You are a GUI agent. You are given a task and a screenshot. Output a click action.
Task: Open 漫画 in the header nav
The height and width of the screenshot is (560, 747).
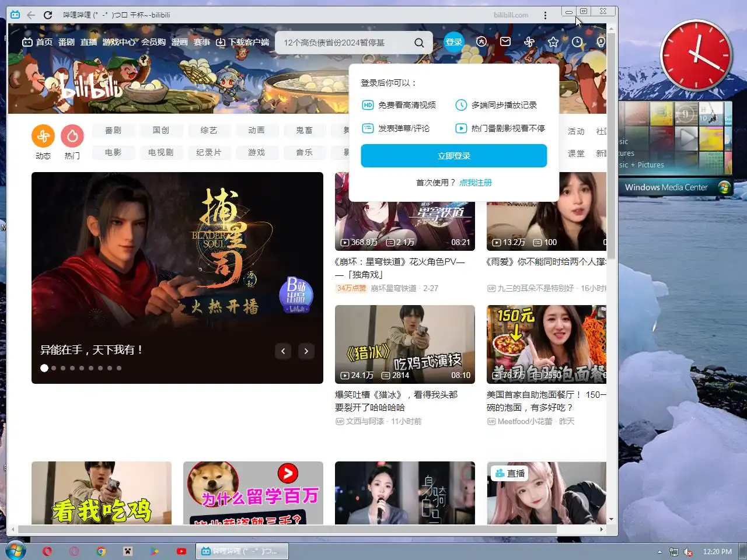pyautogui.click(x=180, y=42)
